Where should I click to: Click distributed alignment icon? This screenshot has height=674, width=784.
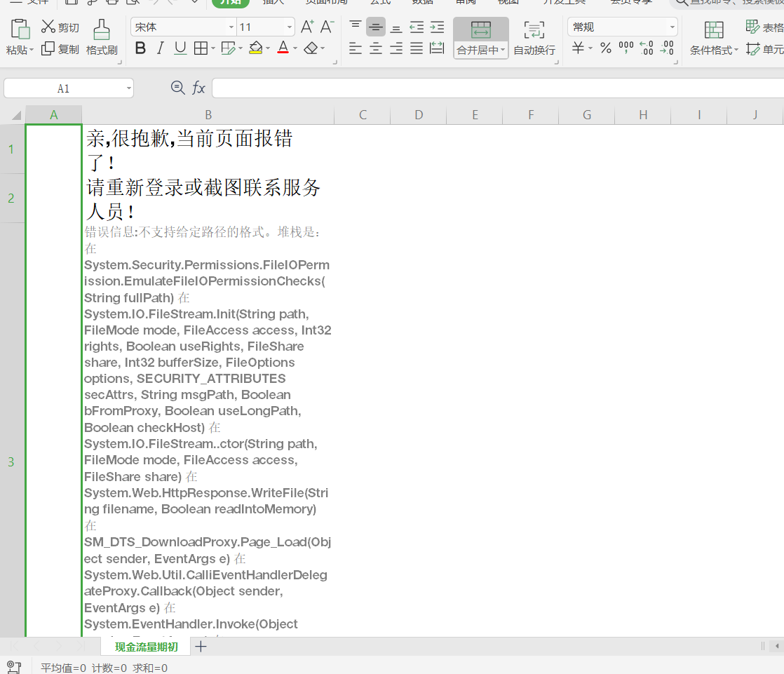pyautogui.click(x=437, y=48)
